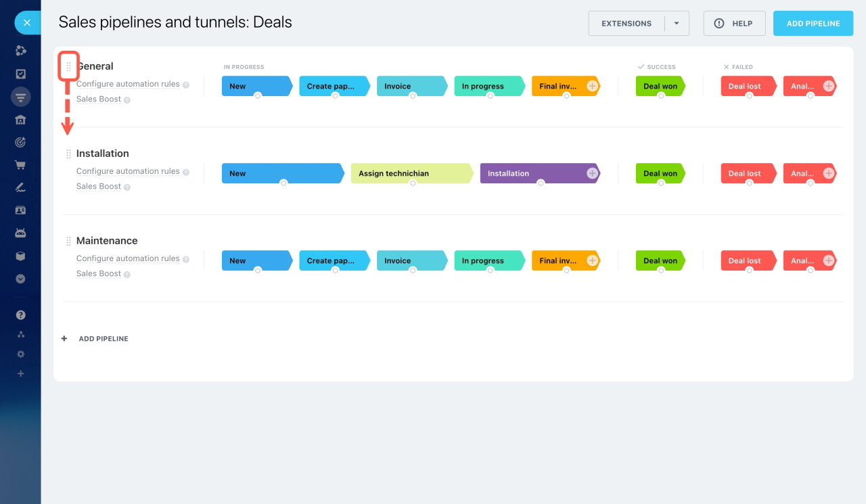This screenshot has height=504, width=866.
Task: Click the e-signature pen icon in the sidebar
Action: (20, 187)
